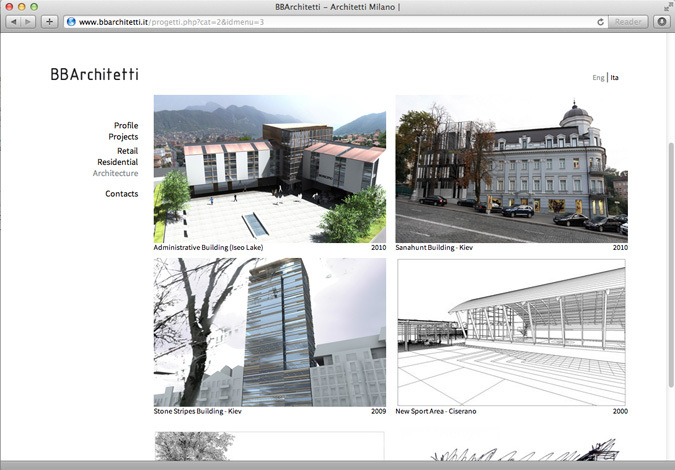
Task: Select the Retail project category
Action: click(x=127, y=151)
